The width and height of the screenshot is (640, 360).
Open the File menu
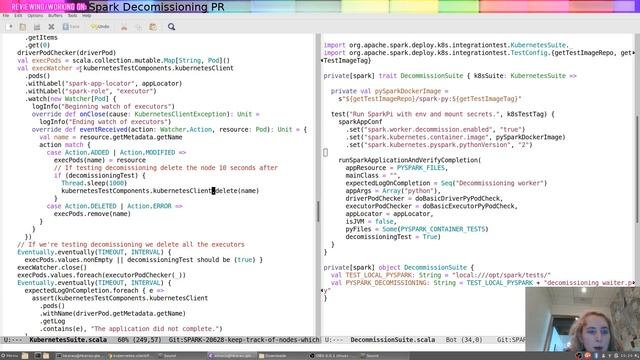pos(6,16)
